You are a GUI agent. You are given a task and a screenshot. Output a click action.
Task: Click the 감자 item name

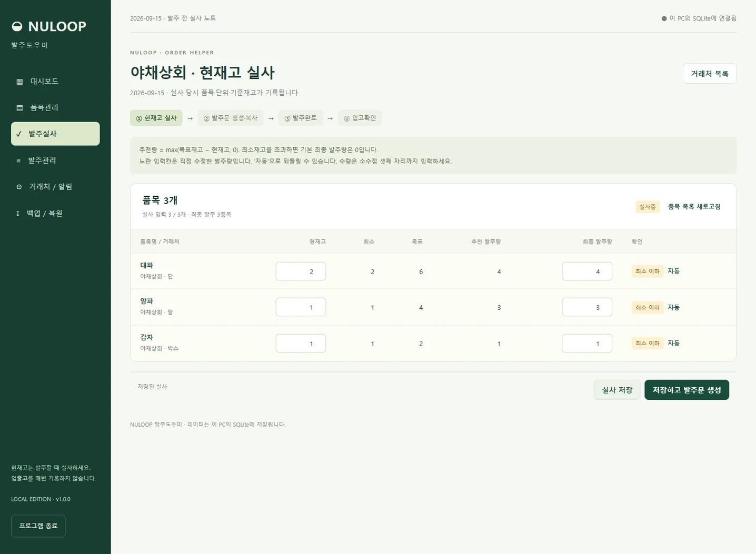click(x=146, y=337)
